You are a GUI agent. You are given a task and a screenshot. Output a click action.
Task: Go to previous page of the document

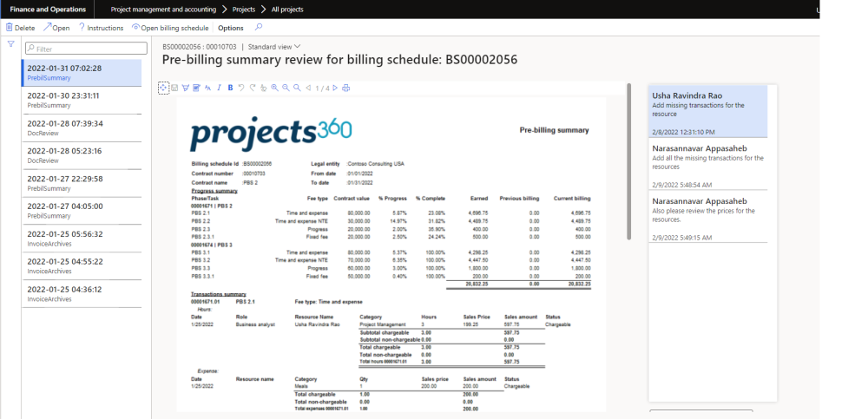pos(308,88)
